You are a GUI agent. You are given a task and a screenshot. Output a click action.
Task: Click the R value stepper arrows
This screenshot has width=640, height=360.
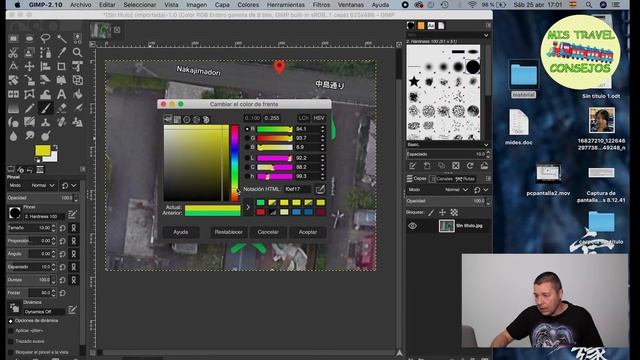click(x=323, y=129)
